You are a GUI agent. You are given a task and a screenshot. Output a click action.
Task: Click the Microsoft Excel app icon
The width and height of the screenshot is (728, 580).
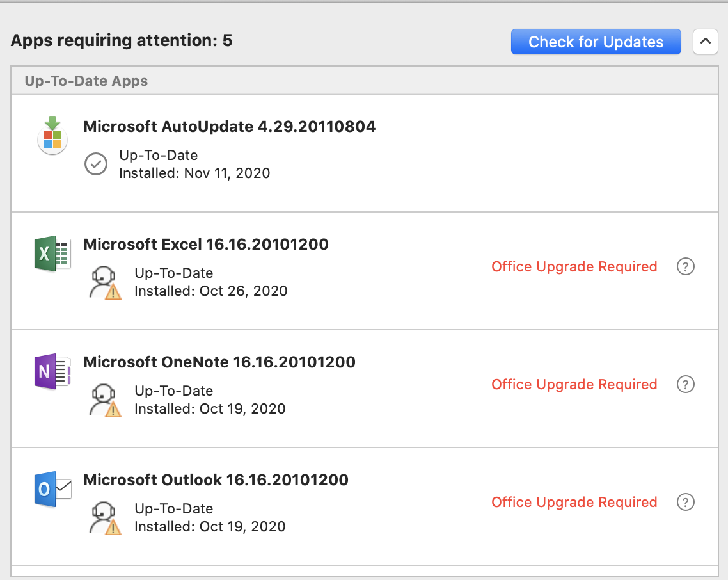tap(52, 254)
